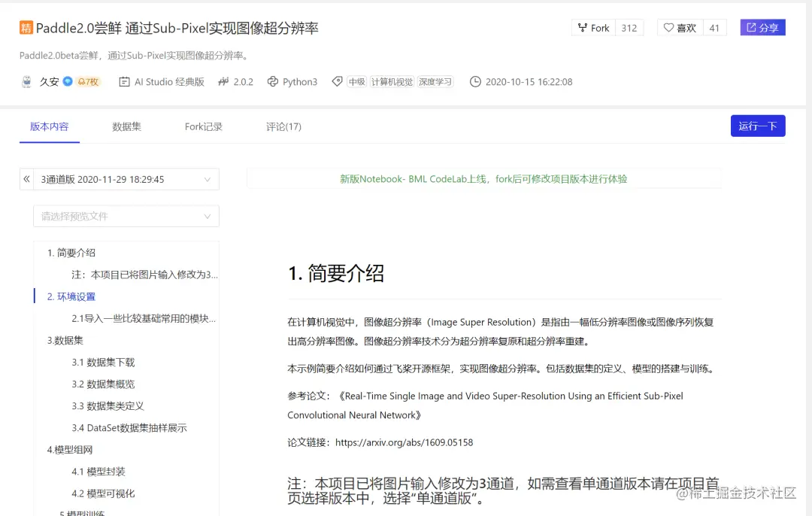Go to outline item 3.数据集

(x=65, y=341)
